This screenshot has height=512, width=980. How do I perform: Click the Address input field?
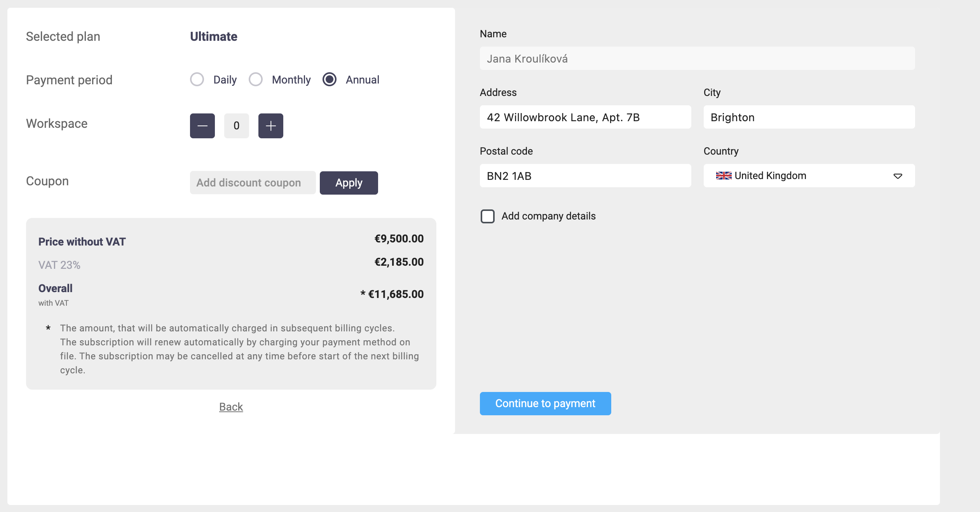[585, 117]
